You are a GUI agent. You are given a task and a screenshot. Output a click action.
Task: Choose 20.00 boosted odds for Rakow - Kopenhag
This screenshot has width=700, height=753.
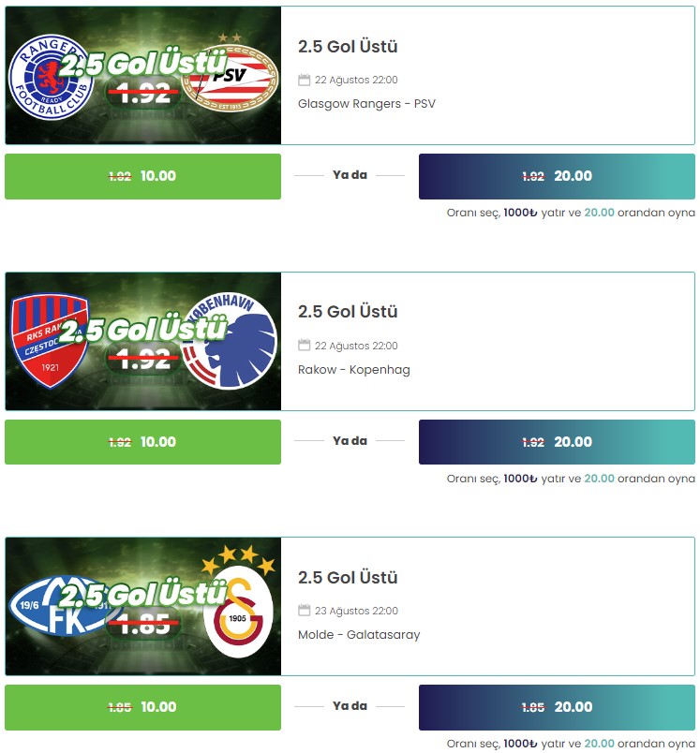point(557,442)
